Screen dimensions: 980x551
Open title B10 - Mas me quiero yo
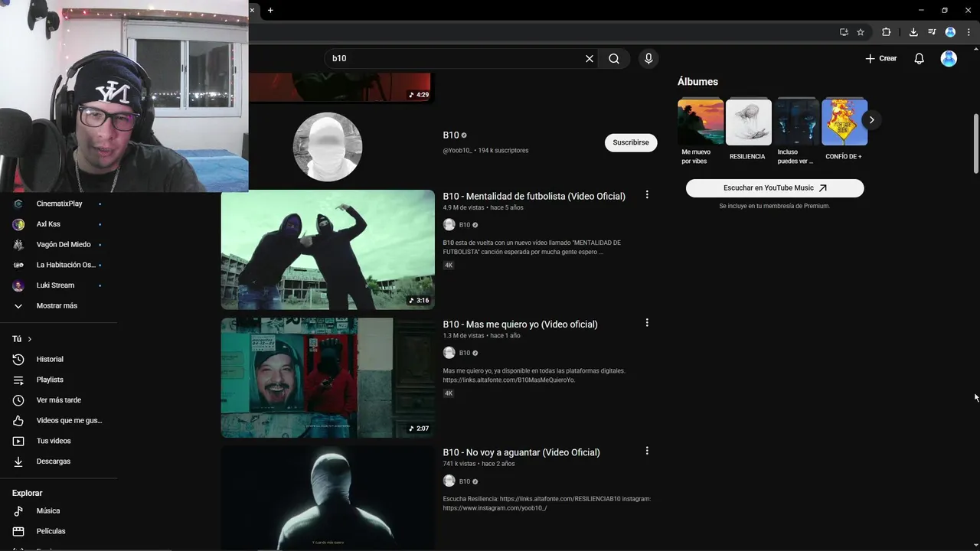click(520, 324)
